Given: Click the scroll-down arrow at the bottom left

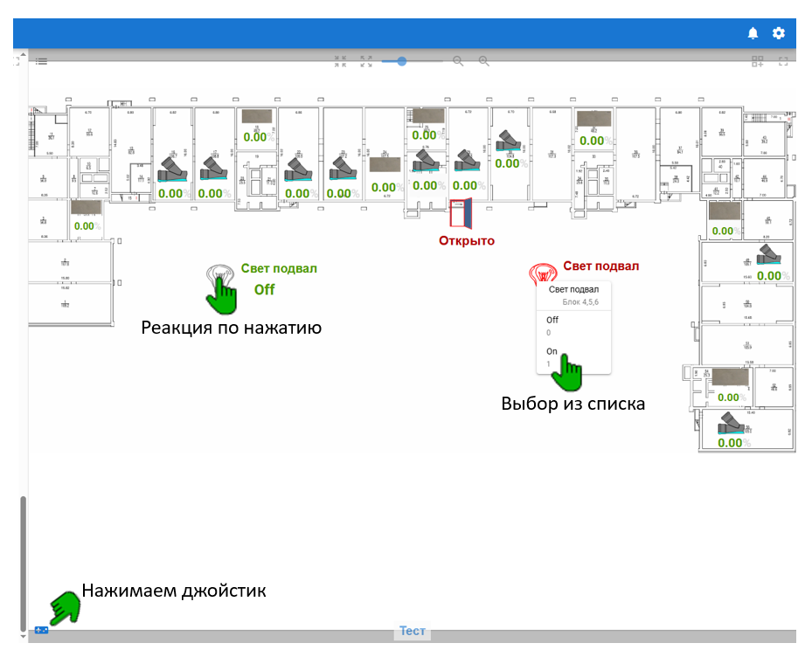Looking at the screenshot, I should coord(23,636).
